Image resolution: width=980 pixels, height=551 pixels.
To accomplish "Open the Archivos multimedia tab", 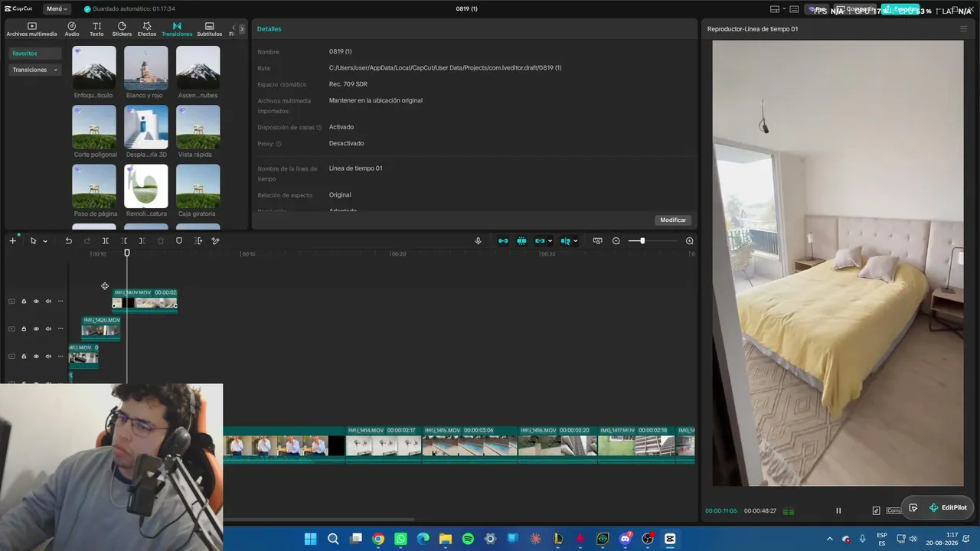I will coord(31,29).
